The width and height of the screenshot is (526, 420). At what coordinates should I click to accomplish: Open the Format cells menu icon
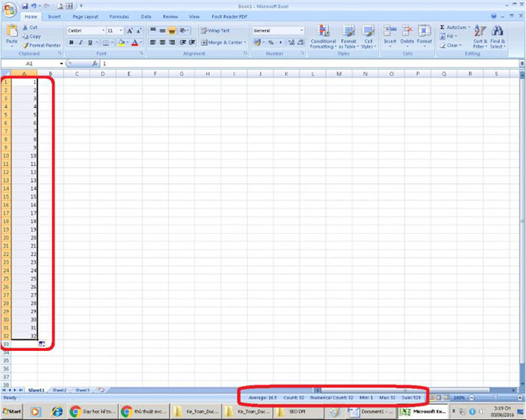coord(425,31)
